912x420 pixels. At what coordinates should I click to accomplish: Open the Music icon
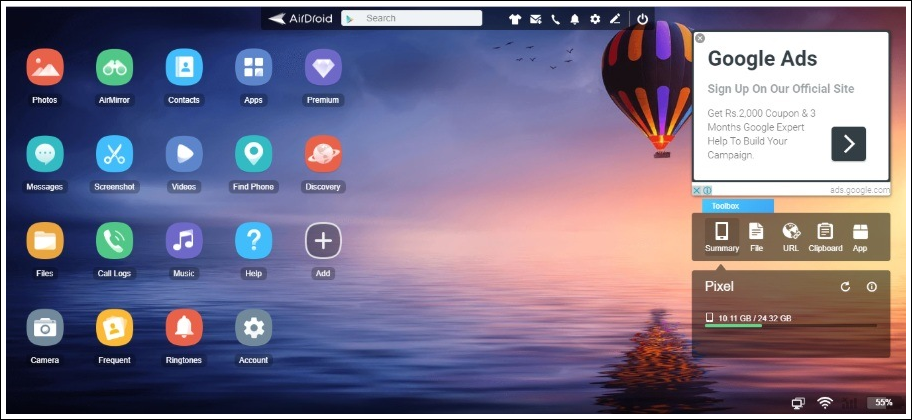[184, 240]
